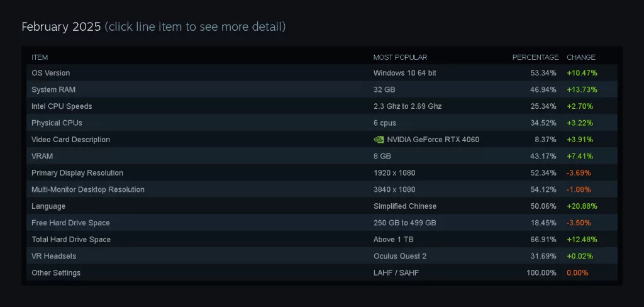The width and height of the screenshot is (644, 307).
Task: Open Intel CPU Speeds details
Action: [x=321, y=106]
